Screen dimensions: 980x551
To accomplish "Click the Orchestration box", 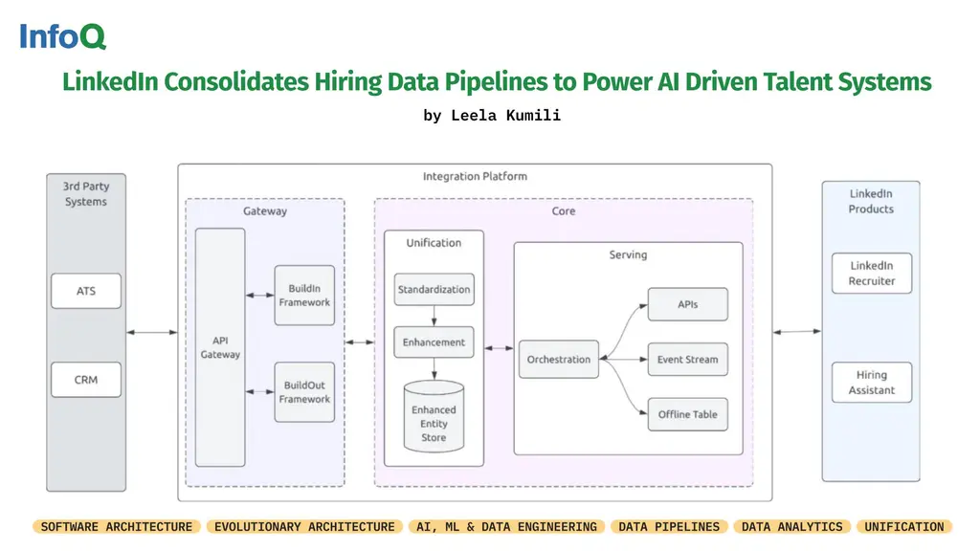I will tap(559, 360).
